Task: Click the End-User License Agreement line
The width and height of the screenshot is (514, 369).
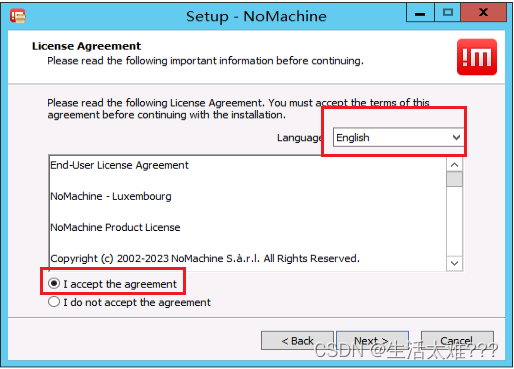Action: (x=119, y=165)
